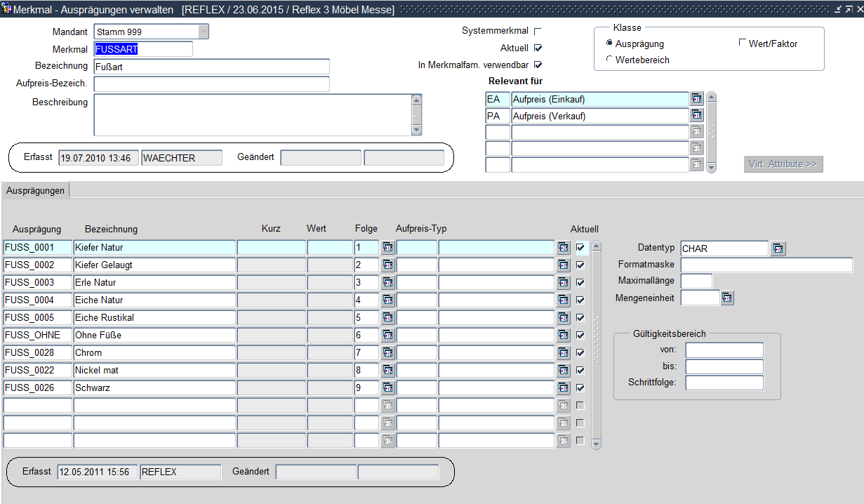864x504 pixels.
Task: Open lookup icon beside Datentyp CHAR field
Action: tap(778, 248)
